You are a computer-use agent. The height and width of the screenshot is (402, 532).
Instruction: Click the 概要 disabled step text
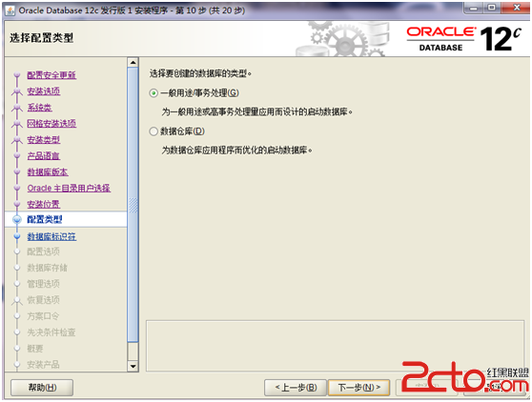point(35,349)
